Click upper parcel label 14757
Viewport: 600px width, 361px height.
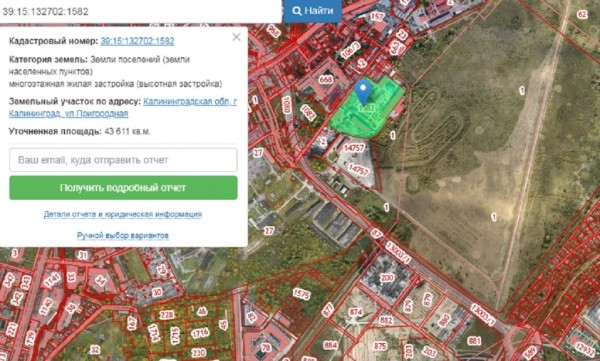pyautogui.click(x=354, y=147)
